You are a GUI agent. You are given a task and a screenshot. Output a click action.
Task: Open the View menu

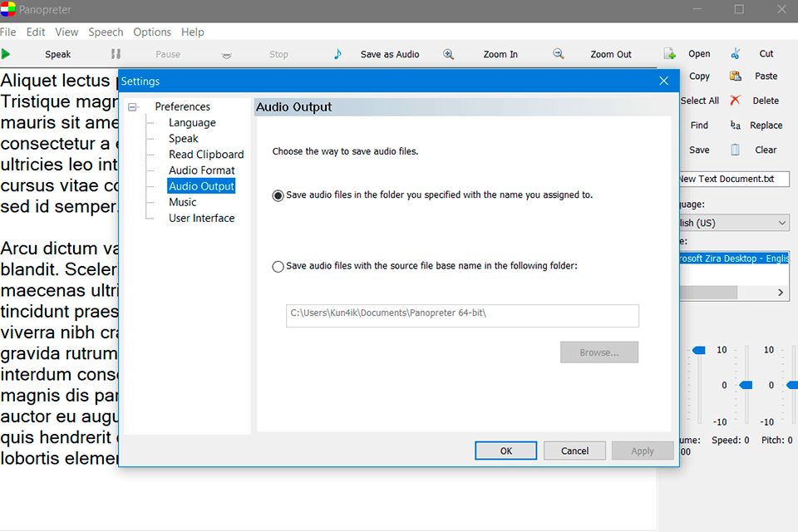click(66, 32)
